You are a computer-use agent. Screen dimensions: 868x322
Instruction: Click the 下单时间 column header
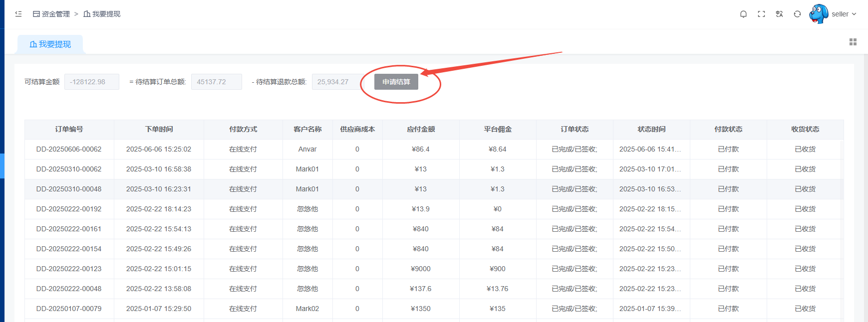tap(159, 129)
